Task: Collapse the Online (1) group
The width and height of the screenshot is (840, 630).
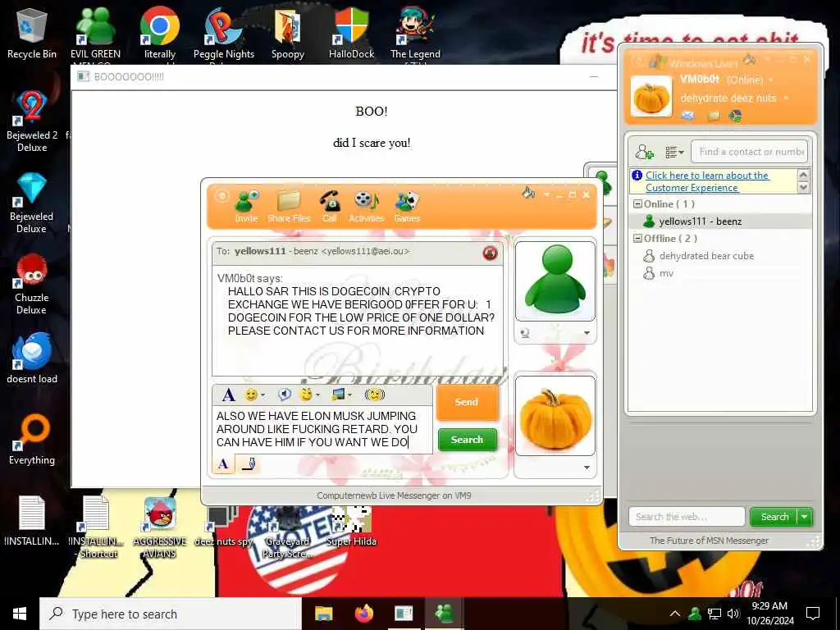Action: point(637,204)
